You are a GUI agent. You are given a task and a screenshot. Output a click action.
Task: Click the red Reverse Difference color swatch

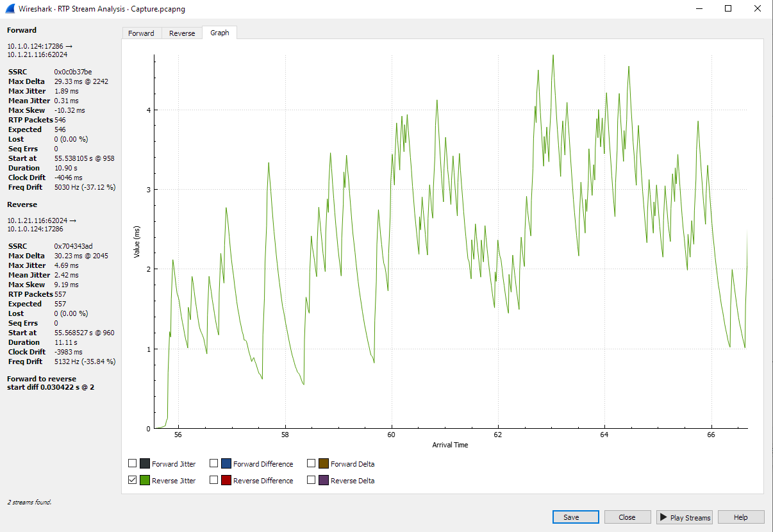[226, 479]
